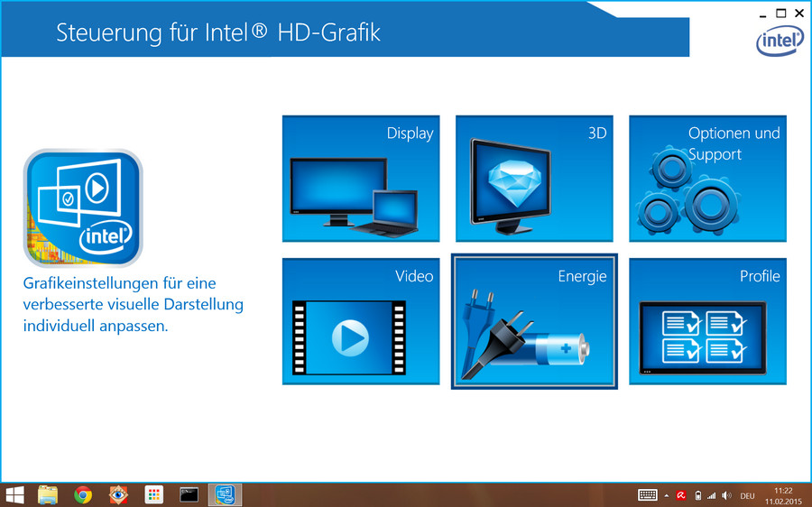The image size is (812, 507).
Task: Open the network signal tray icon
Action: 712,495
